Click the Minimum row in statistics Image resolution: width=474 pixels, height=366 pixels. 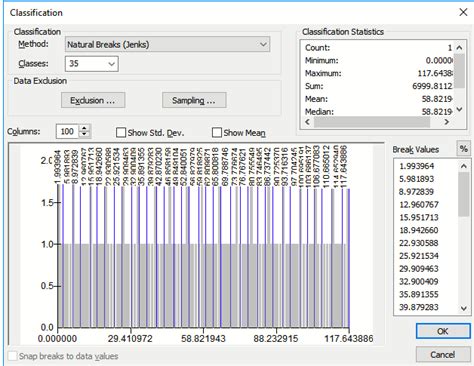point(378,60)
